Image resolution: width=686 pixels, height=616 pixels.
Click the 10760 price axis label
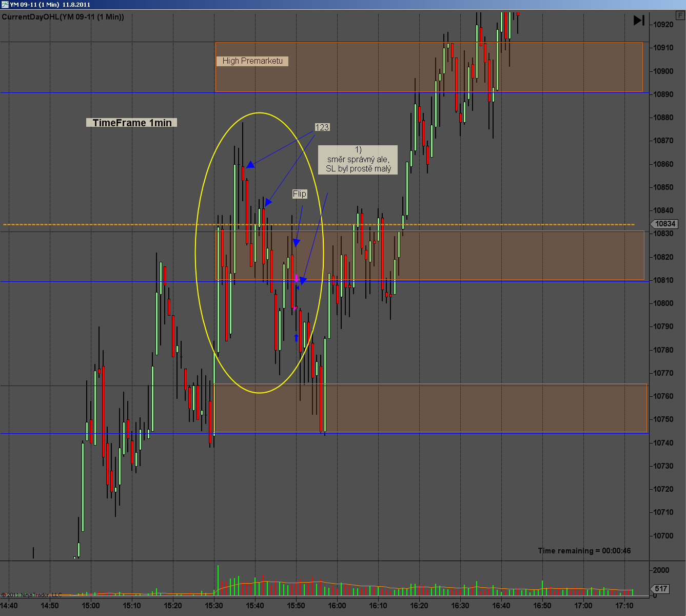point(662,396)
